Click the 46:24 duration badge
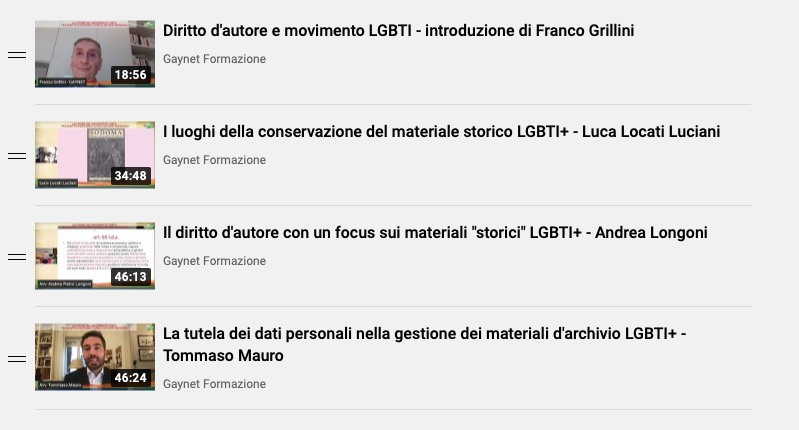Viewport: 799px width, 430px height. coord(130,378)
